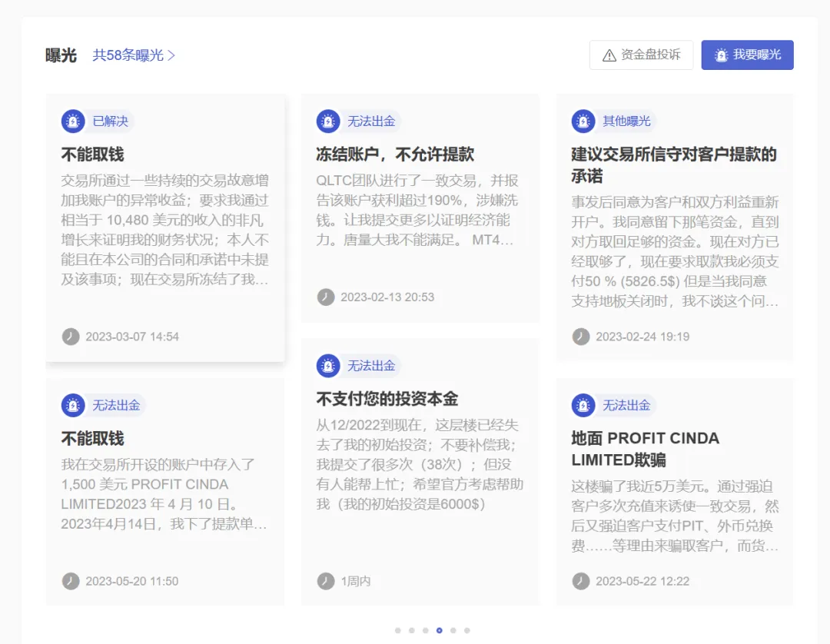Click the siren icon on the 已解决 card
Viewport: 830px width, 644px height.
point(73,121)
